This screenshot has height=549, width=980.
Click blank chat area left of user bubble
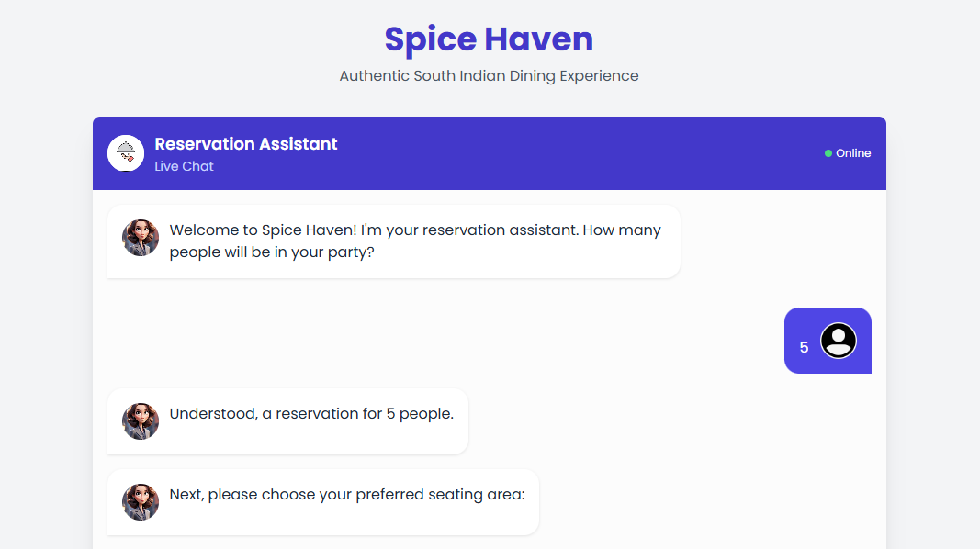(x=437, y=341)
